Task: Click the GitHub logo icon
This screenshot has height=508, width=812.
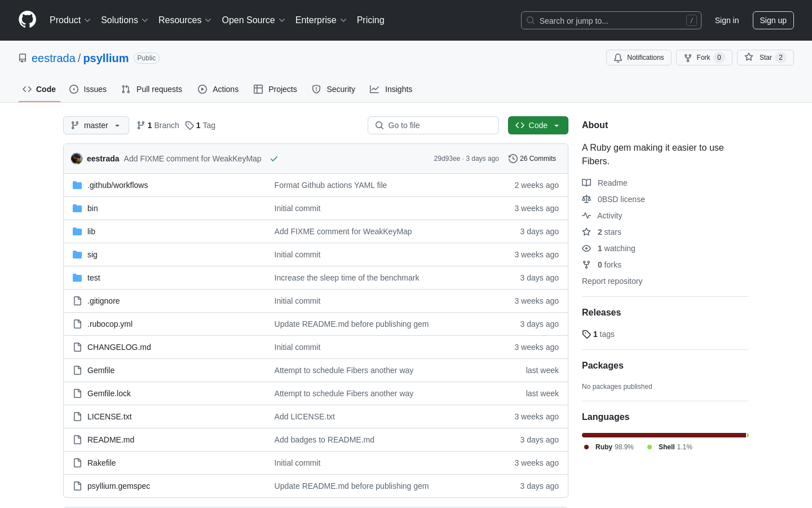Action: (x=27, y=20)
